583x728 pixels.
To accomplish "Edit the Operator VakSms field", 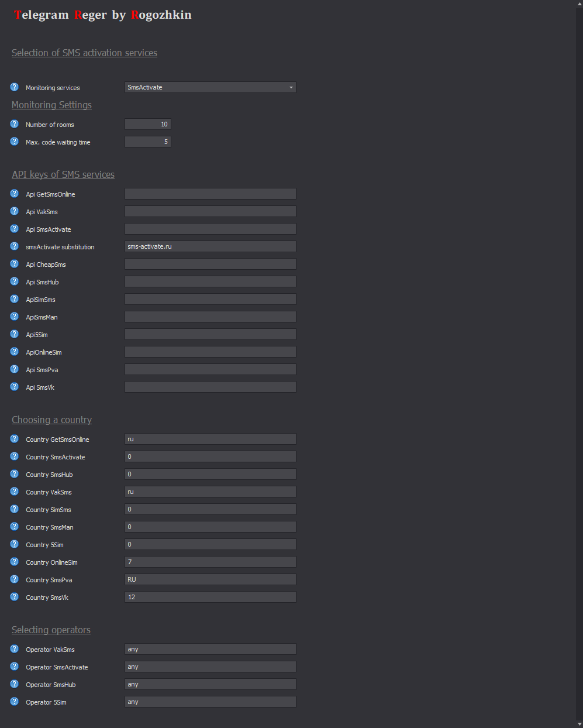I will 211,649.
